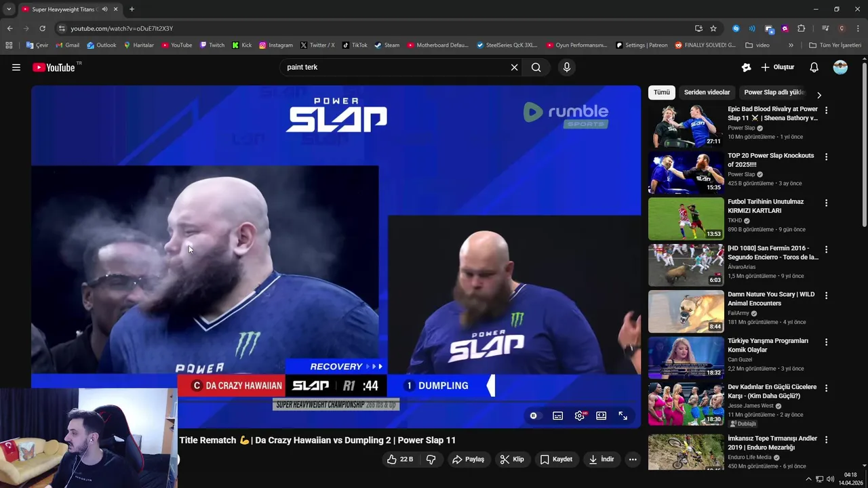868x488 pixels.
Task: Open options for Dev Kadınlar video
Action: (x=826, y=388)
